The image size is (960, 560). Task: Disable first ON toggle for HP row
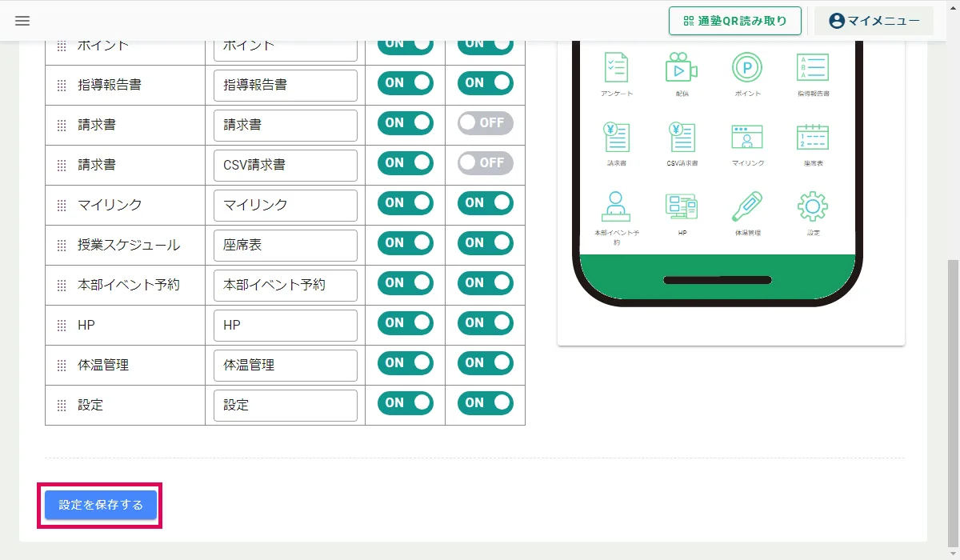406,323
